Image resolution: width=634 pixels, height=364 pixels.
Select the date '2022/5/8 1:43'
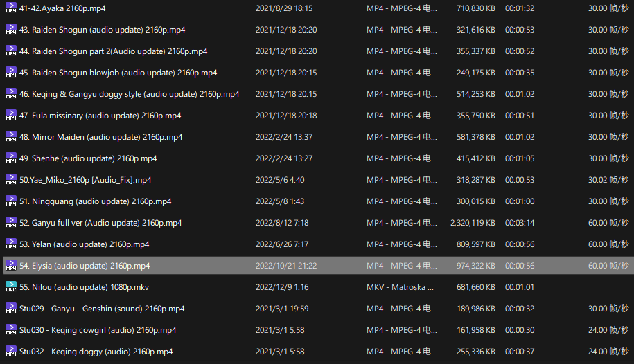[280, 201]
